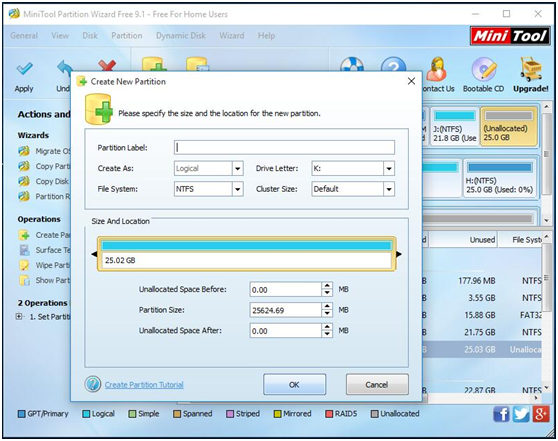This screenshot has width=558, height=441.
Task: Click the Cancel button
Action: (x=377, y=384)
